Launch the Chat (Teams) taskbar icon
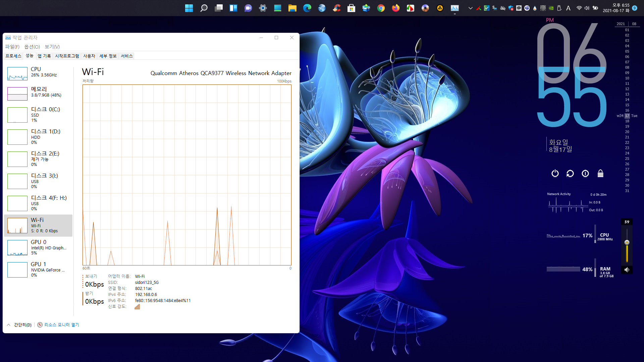This screenshot has width=644, height=362. click(248, 8)
